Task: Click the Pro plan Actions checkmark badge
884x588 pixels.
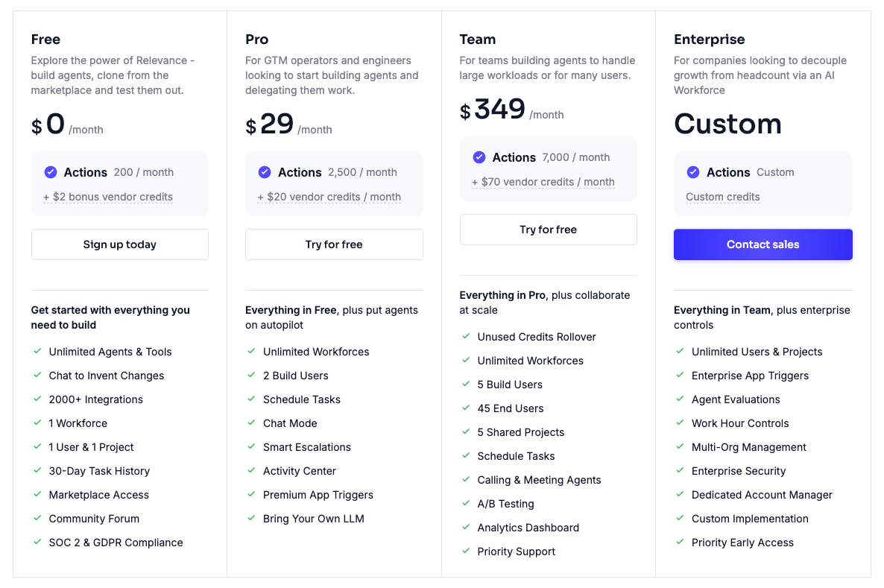Action: point(265,172)
